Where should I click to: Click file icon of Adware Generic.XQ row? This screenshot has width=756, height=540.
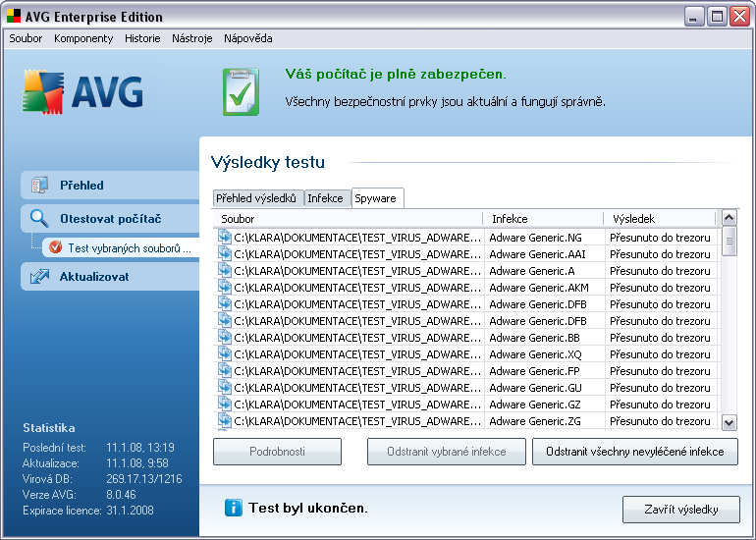click(225, 353)
